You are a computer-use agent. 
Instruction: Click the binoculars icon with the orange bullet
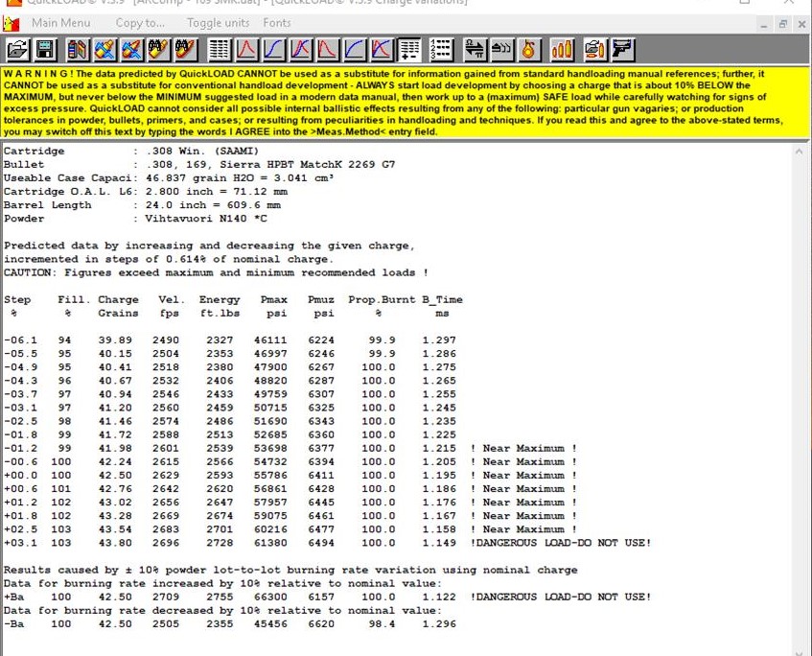[186, 50]
